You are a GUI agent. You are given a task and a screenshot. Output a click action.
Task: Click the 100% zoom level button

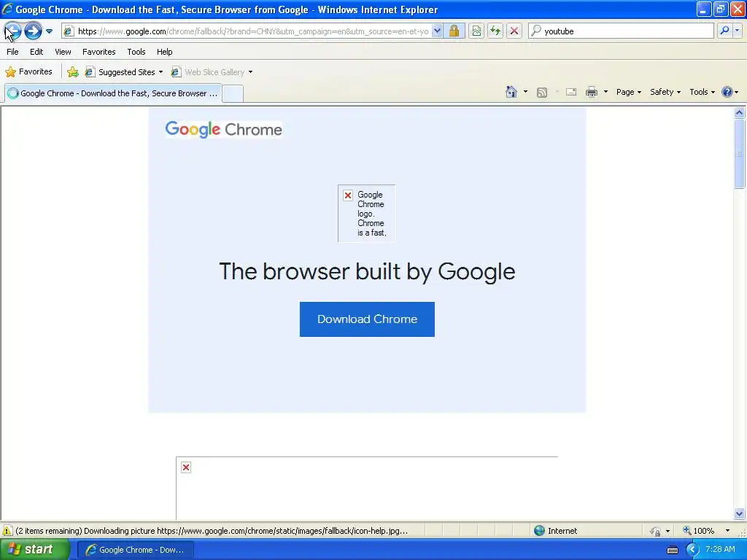coord(699,531)
